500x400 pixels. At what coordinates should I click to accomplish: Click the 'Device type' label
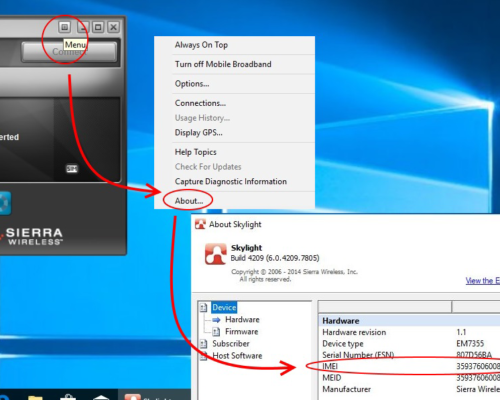coord(343,344)
